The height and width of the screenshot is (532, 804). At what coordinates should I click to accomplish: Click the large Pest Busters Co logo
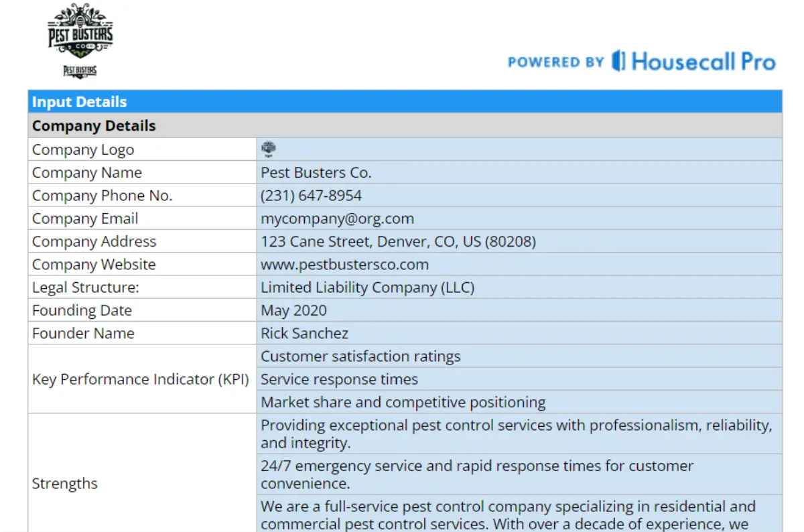80,32
